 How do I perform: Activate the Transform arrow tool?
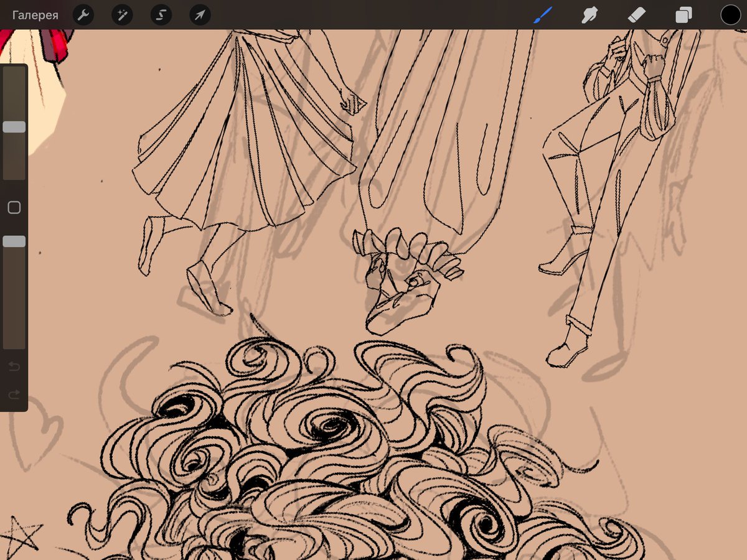point(200,15)
